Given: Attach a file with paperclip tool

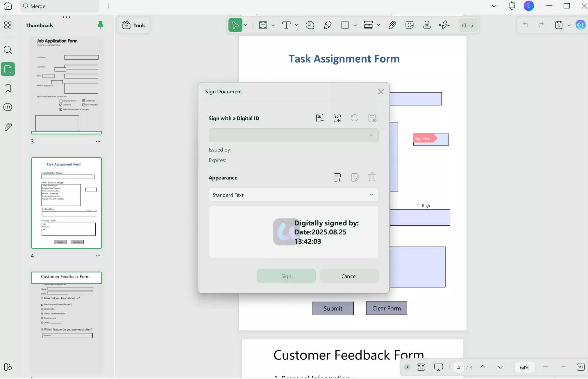Looking at the screenshot, I should click(392, 25).
